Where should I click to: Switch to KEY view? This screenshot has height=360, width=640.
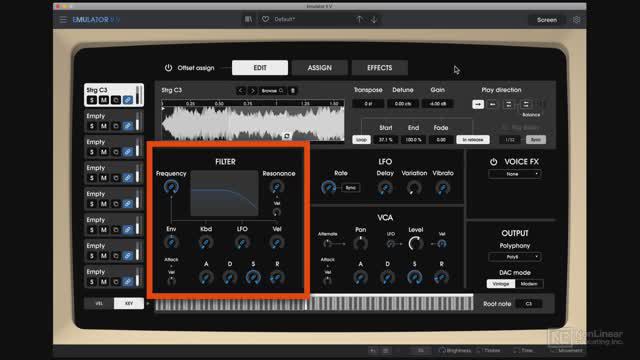coord(129,303)
